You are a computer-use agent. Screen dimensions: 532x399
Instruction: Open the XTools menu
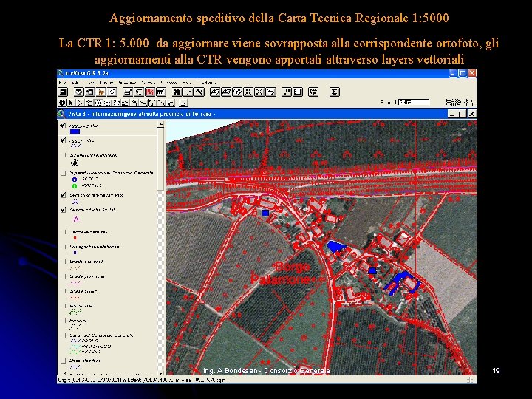click(x=149, y=83)
